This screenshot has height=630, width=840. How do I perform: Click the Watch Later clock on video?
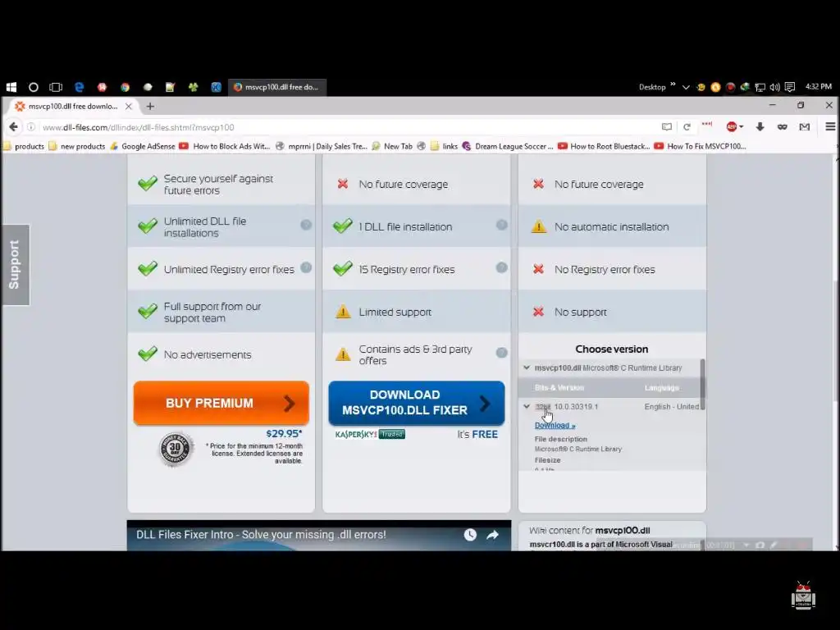click(470, 535)
